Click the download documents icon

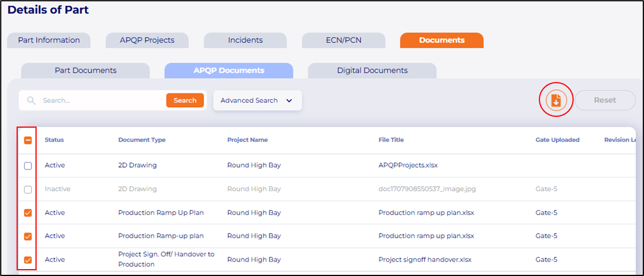click(556, 101)
